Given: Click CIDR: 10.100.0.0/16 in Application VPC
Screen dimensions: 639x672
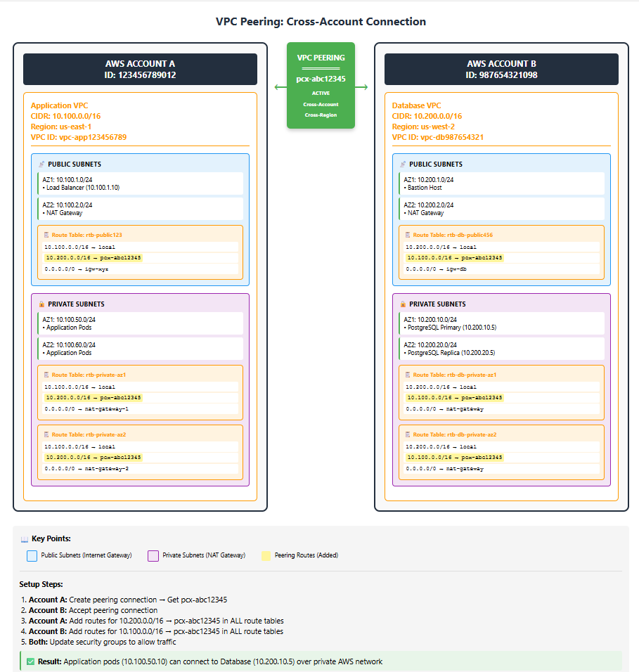Looking at the screenshot, I should 65,116.
